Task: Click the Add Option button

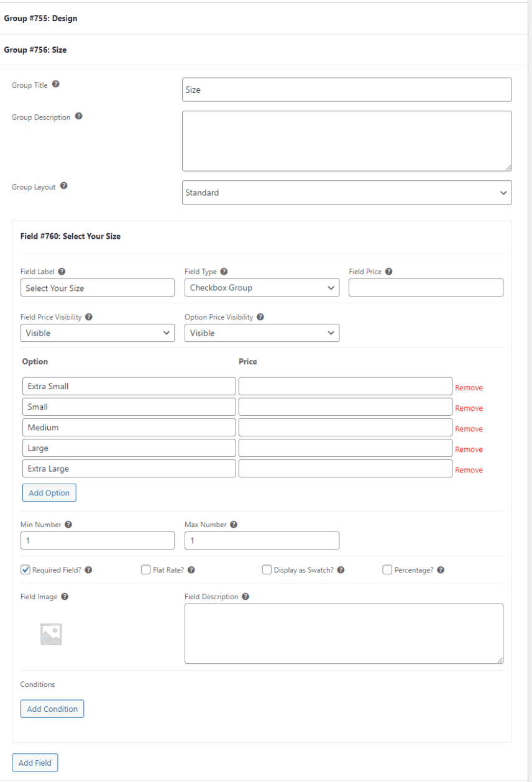Action: click(x=49, y=492)
